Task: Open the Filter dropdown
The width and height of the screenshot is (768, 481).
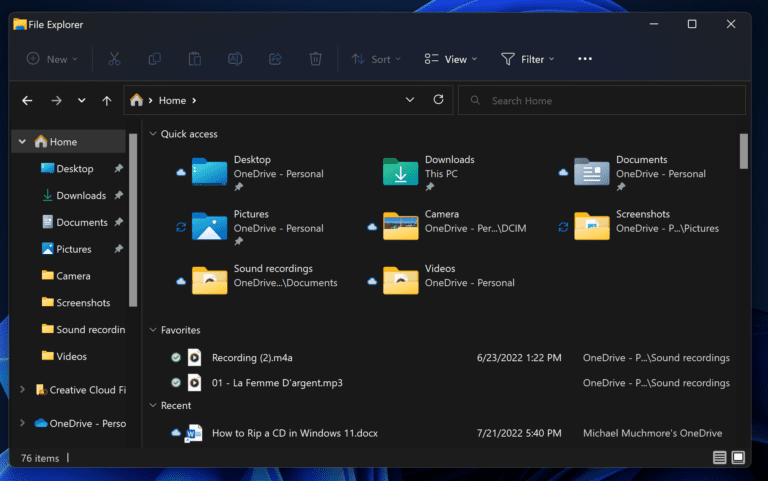Action: (x=528, y=59)
